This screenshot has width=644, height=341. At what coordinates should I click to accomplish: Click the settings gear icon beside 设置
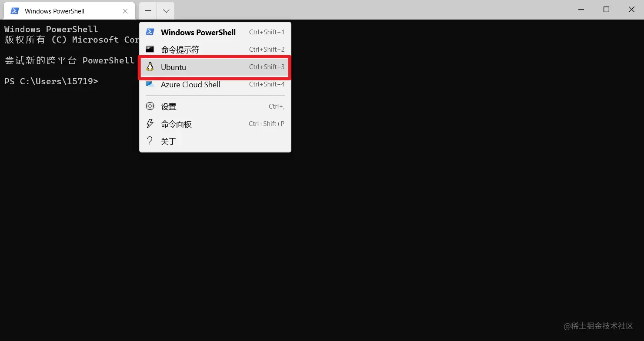pyautogui.click(x=150, y=106)
